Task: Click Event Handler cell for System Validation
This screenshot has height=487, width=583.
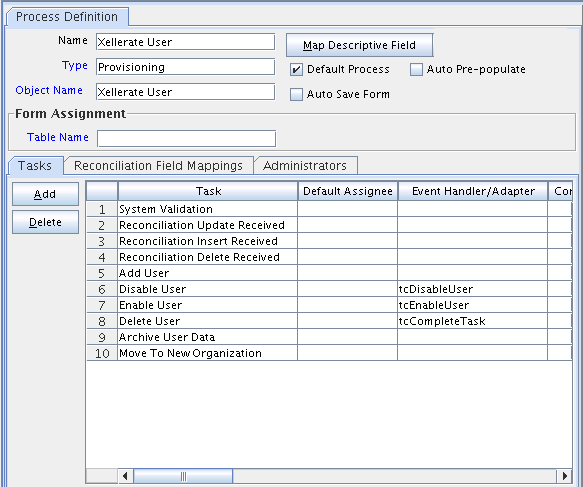Action: tap(473, 209)
